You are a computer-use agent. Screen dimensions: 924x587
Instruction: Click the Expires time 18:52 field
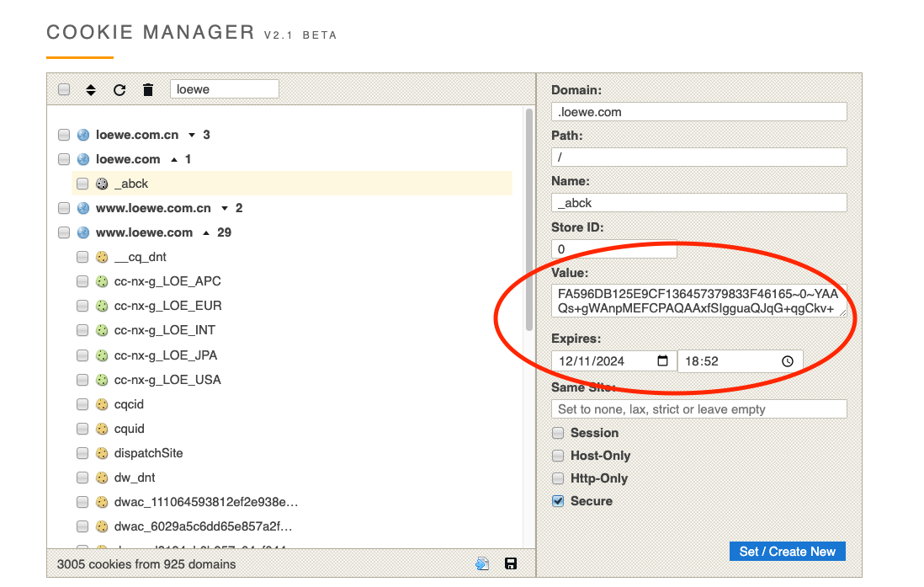(741, 361)
